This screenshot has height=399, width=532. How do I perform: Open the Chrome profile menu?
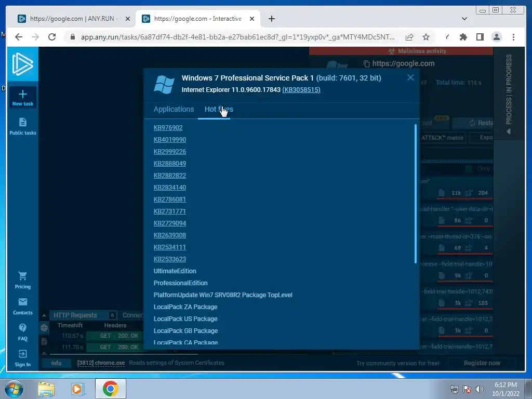[496, 37]
